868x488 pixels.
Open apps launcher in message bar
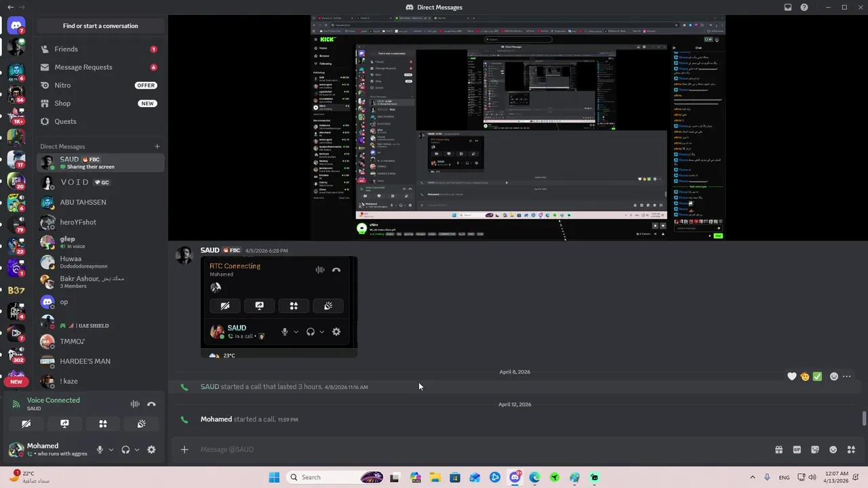(x=852, y=449)
